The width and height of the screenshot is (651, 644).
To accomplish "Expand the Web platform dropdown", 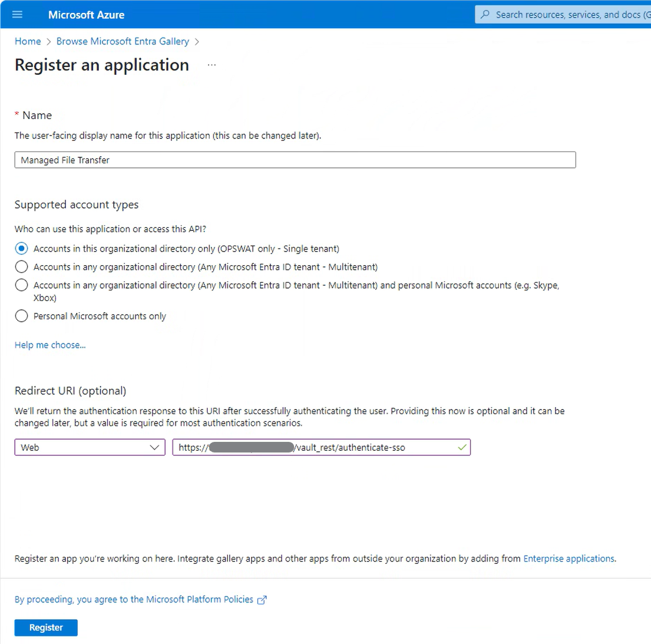I will click(90, 448).
